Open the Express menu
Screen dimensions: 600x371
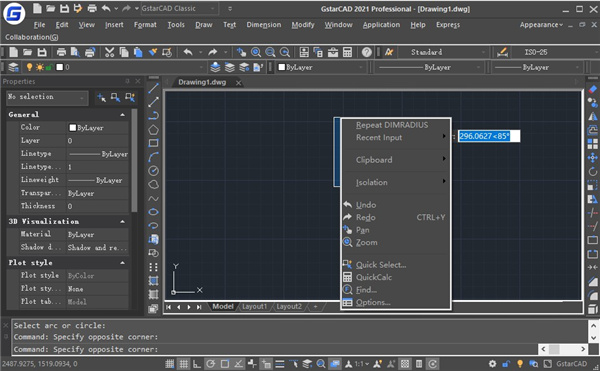point(448,25)
